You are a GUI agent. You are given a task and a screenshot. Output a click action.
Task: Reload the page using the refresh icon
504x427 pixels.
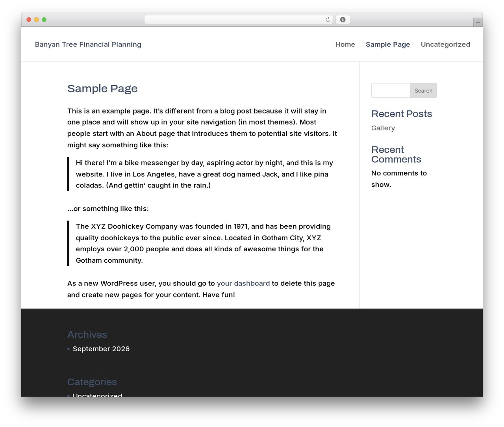(328, 20)
